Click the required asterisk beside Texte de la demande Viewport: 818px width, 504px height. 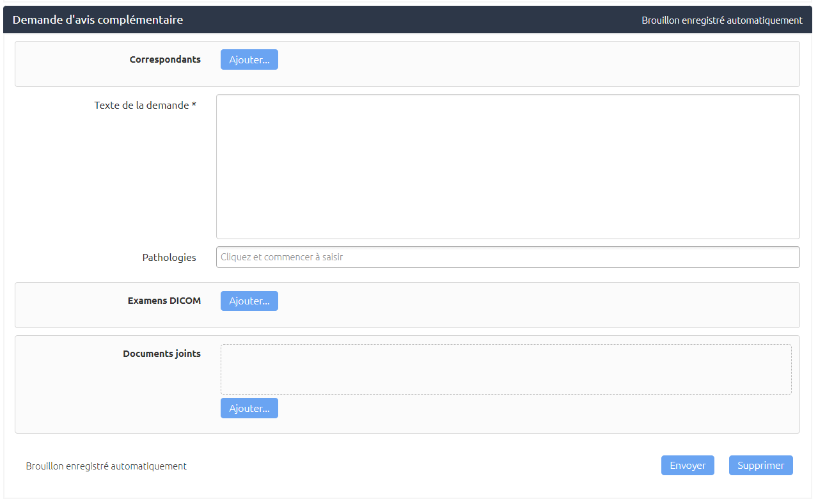point(194,105)
